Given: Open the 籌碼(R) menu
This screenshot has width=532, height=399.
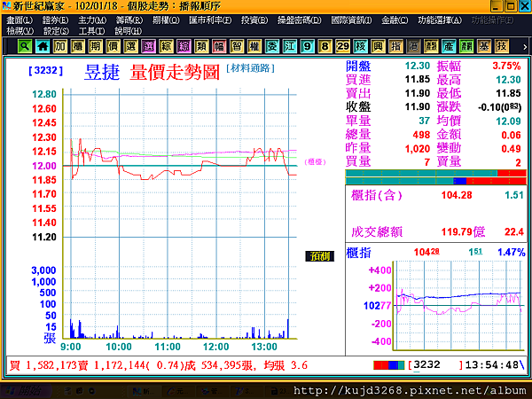Looking at the screenshot, I should [x=129, y=20].
